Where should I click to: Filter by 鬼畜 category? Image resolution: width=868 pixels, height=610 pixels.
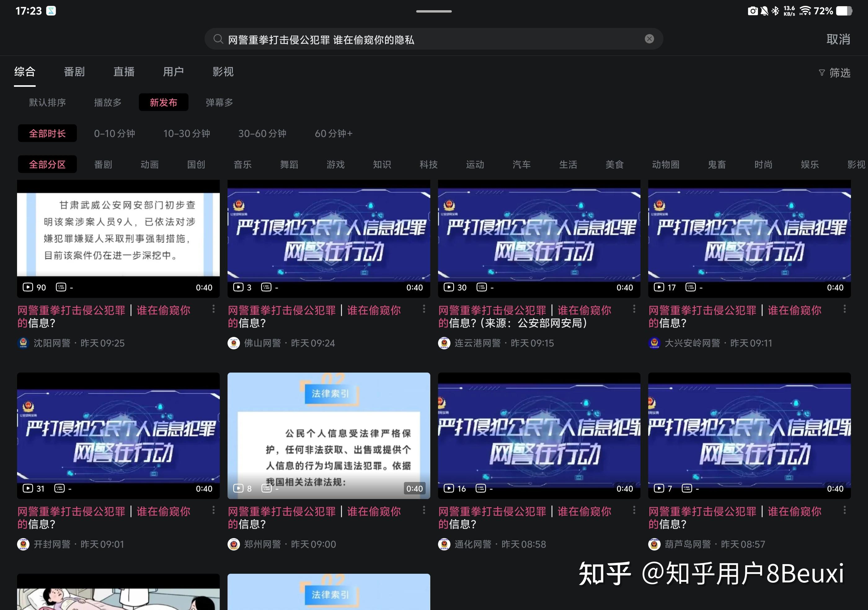(717, 164)
